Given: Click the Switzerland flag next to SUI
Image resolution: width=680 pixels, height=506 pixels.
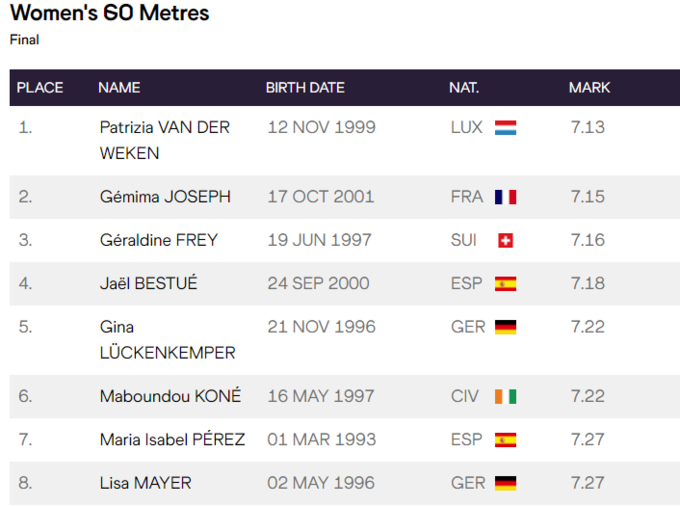Looking at the screenshot, I should click(x=505, y=240).
